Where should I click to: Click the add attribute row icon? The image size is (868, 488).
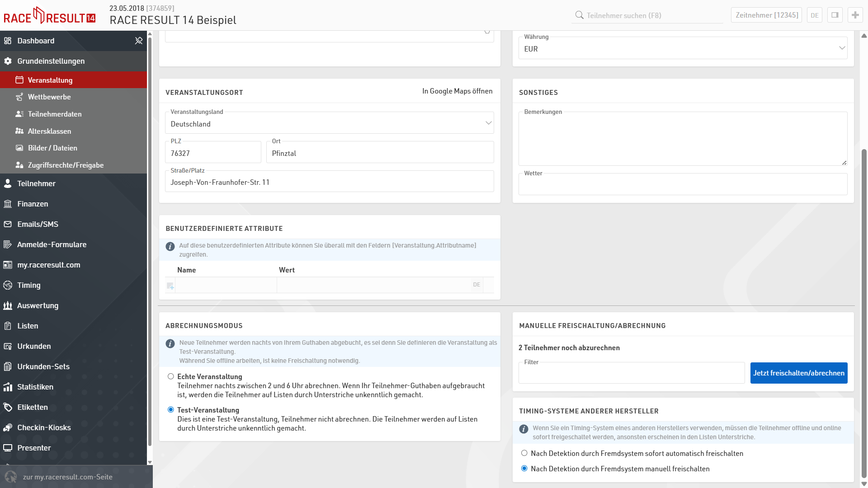pyautogui.click(x=170, y=286)
